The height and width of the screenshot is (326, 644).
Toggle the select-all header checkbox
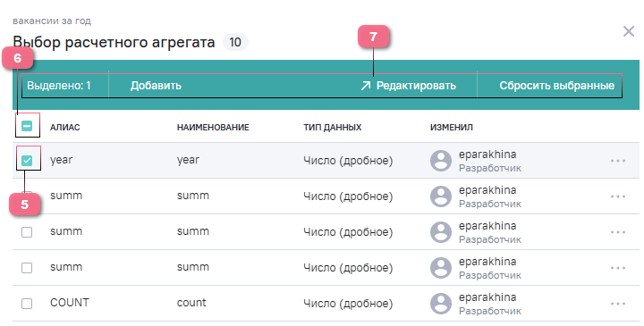pos(27,126)
